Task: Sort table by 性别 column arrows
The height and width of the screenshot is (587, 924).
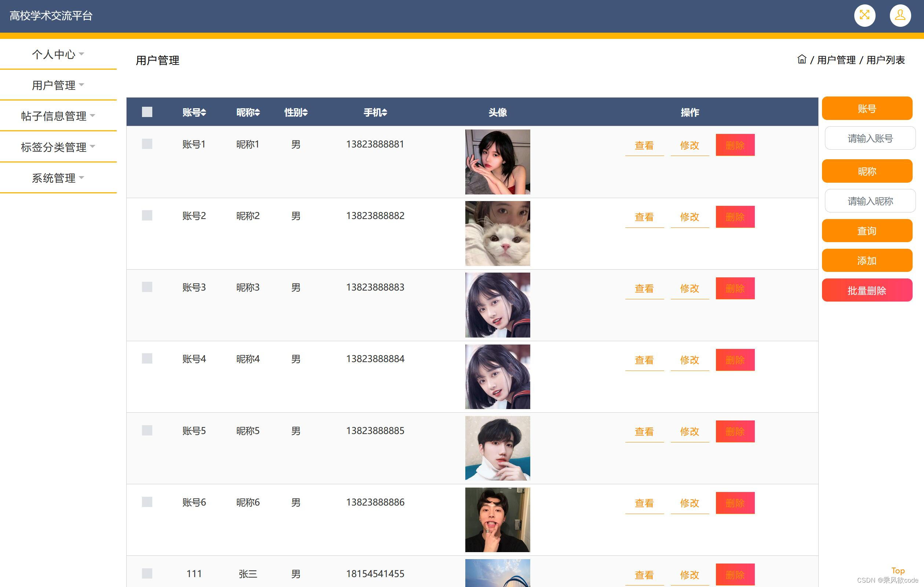Action: point(305,112)
